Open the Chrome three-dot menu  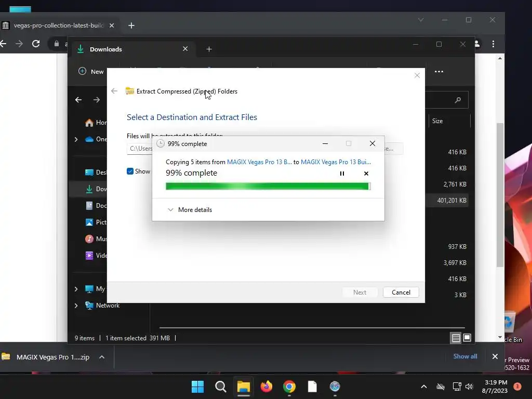(493, 44)
